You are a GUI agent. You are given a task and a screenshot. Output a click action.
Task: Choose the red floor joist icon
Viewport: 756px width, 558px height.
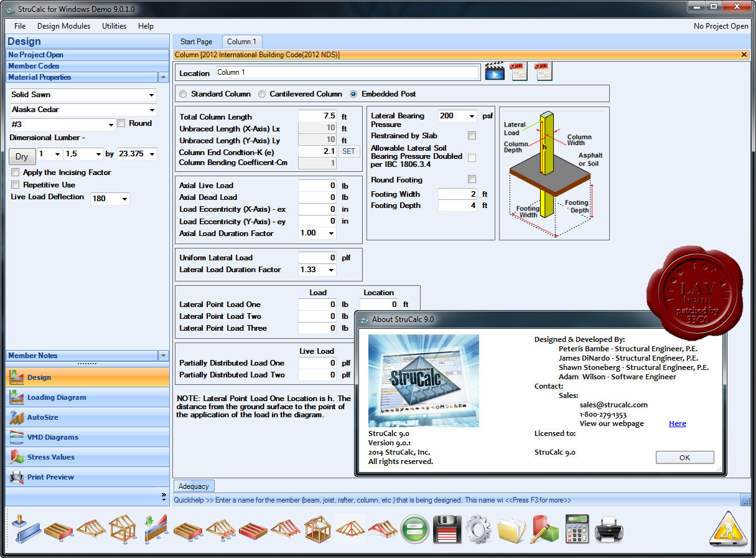(x=252, y=529)
